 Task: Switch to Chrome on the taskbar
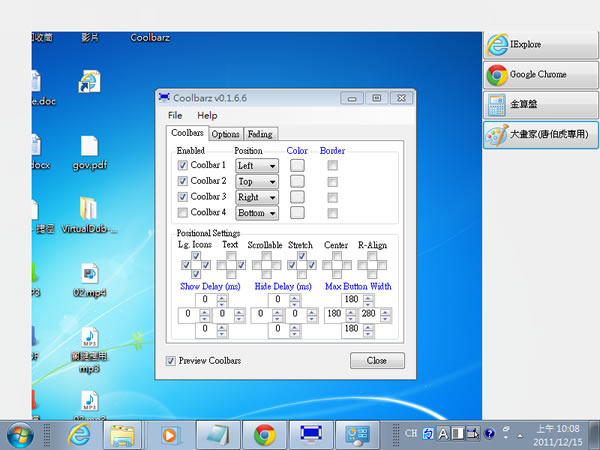point(264,435)
